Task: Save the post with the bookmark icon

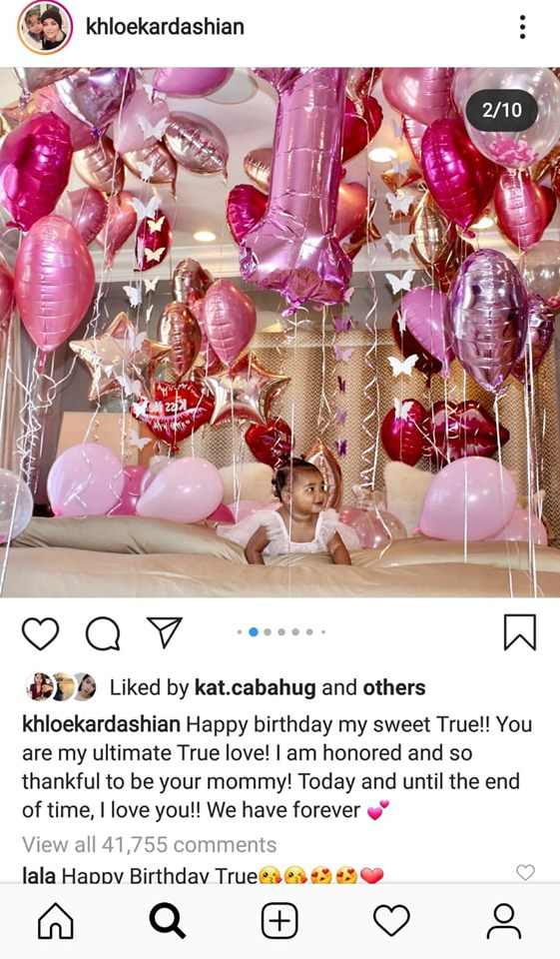Action: pos(520,632)
